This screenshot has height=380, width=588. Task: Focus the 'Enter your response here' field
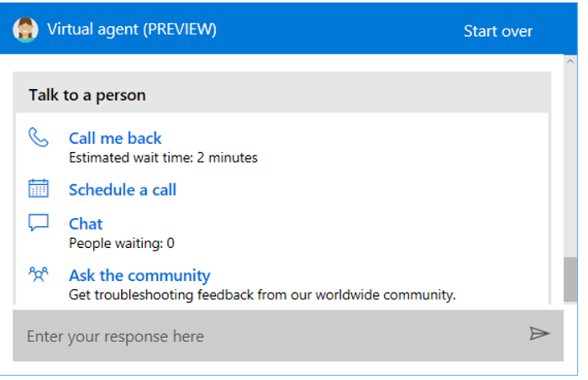click(288, 335)
